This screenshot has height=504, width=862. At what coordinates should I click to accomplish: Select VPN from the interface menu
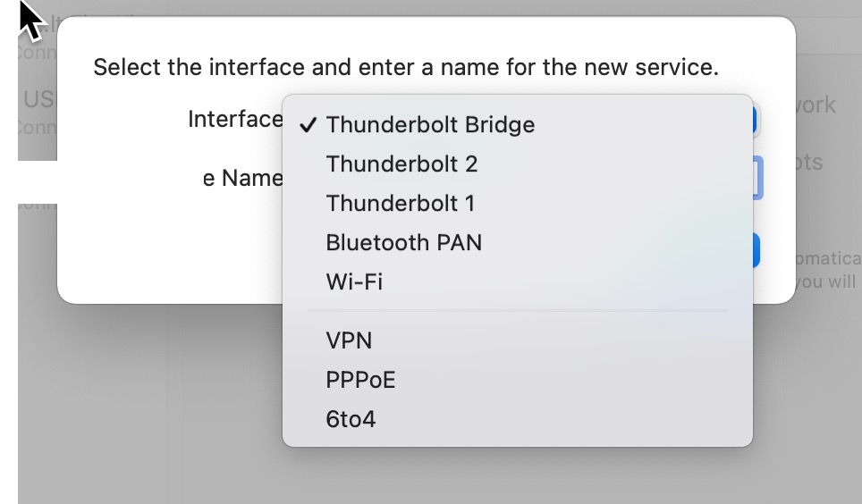[x=349, y=340]
